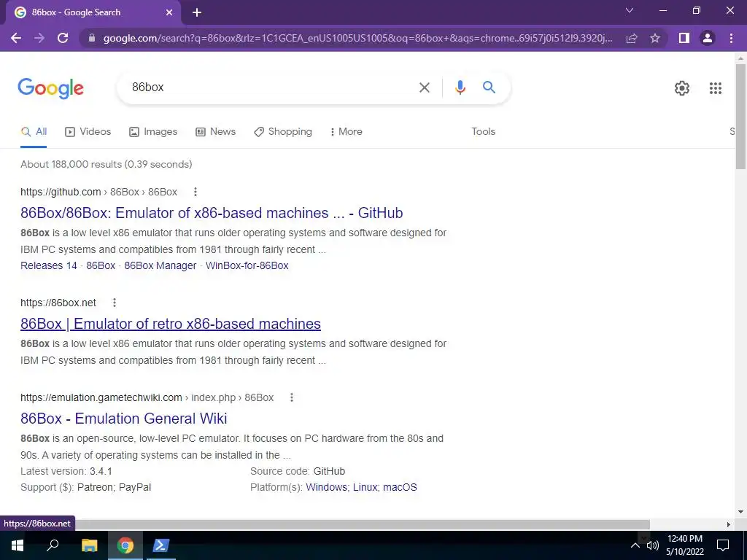The width and height of the screenshot is (747, 560).
Task: Click the vertical scrollbar thumb
Action: point(740,117)
